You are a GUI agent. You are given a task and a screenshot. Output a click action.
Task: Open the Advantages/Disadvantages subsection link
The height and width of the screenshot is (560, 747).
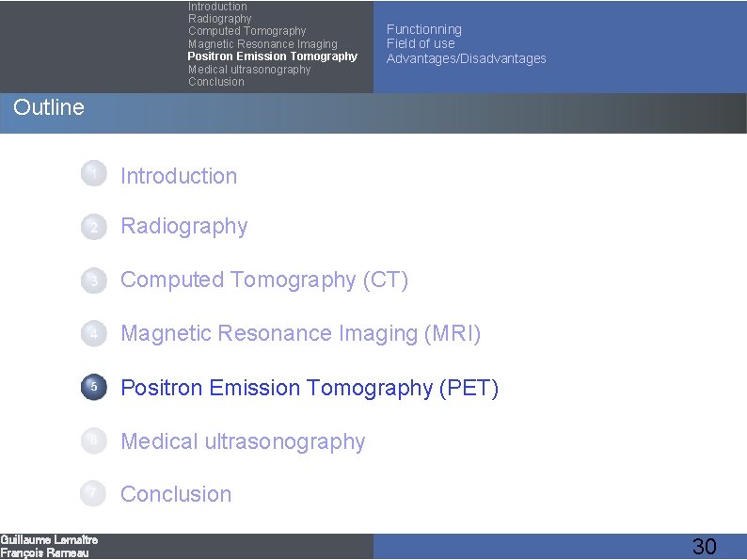point(466,58)
